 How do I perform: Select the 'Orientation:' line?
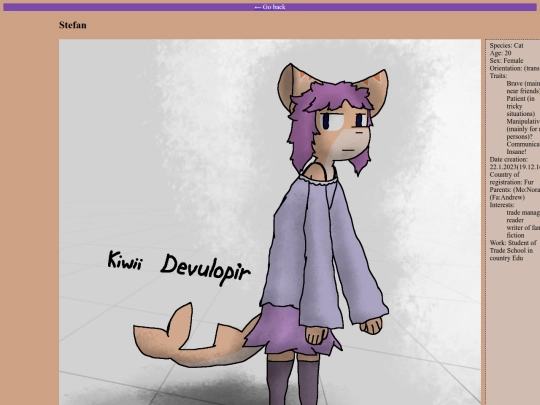click(515, 68)
